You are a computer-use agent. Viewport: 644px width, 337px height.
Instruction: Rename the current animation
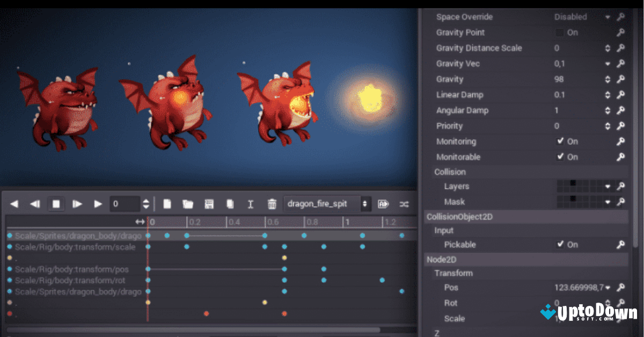[x=251, y=204]
